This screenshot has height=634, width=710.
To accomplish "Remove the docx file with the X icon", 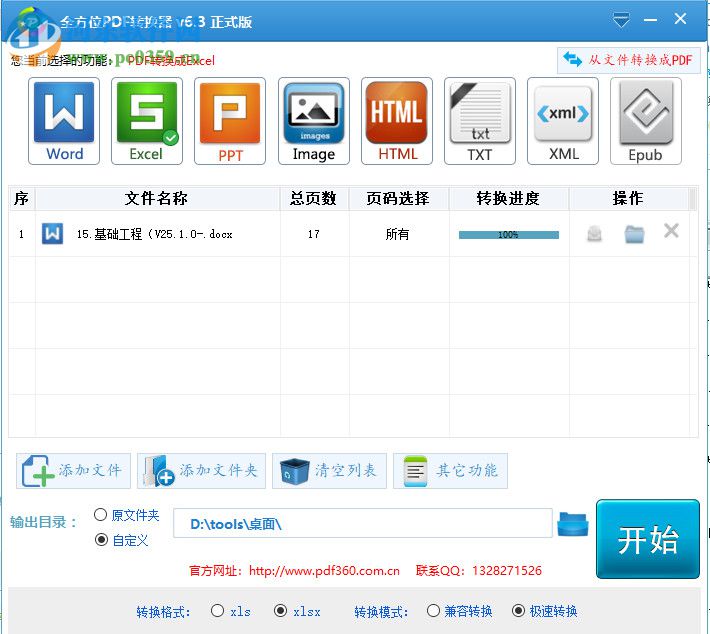I will pos(671,231).
